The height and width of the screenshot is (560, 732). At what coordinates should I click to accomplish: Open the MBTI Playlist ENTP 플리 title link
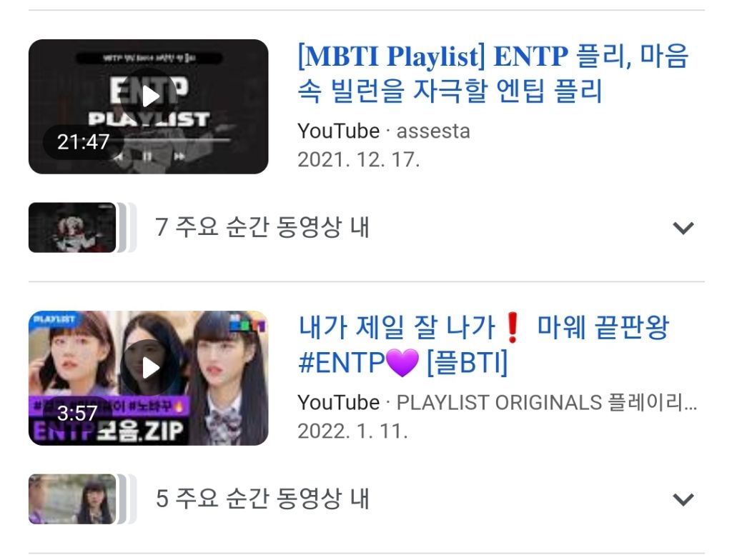493,73
